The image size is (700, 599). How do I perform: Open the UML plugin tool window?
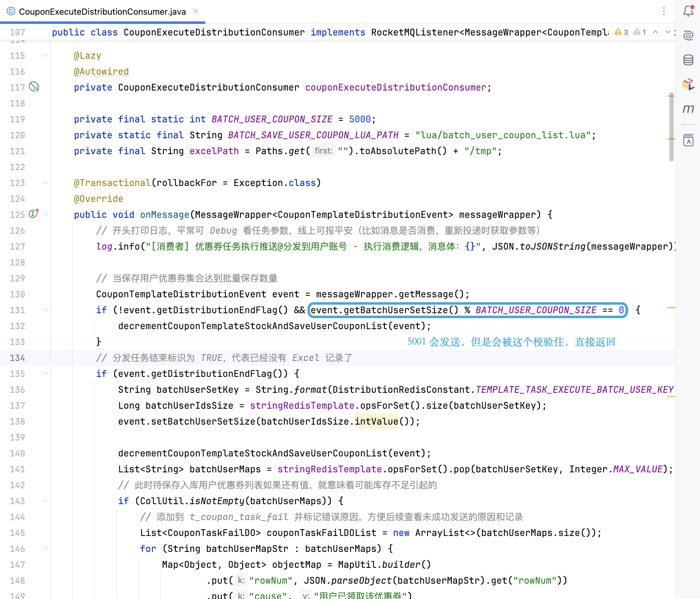coord(688,84)
